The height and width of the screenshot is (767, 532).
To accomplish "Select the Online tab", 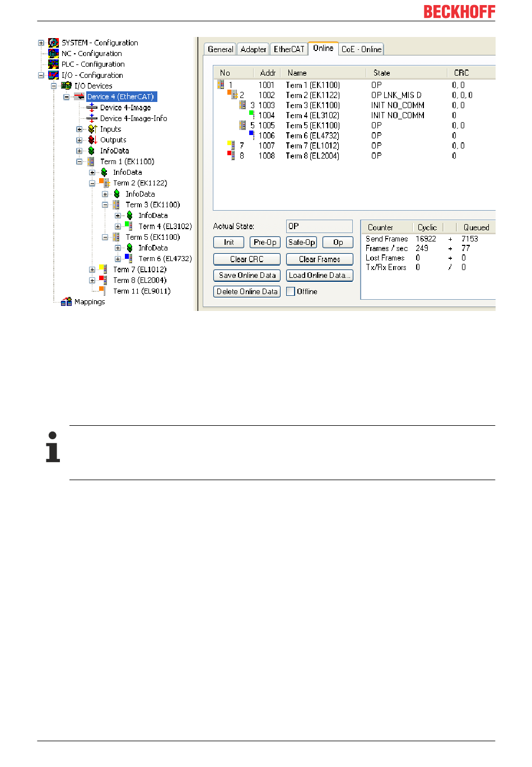I will (x=323, y=48).
